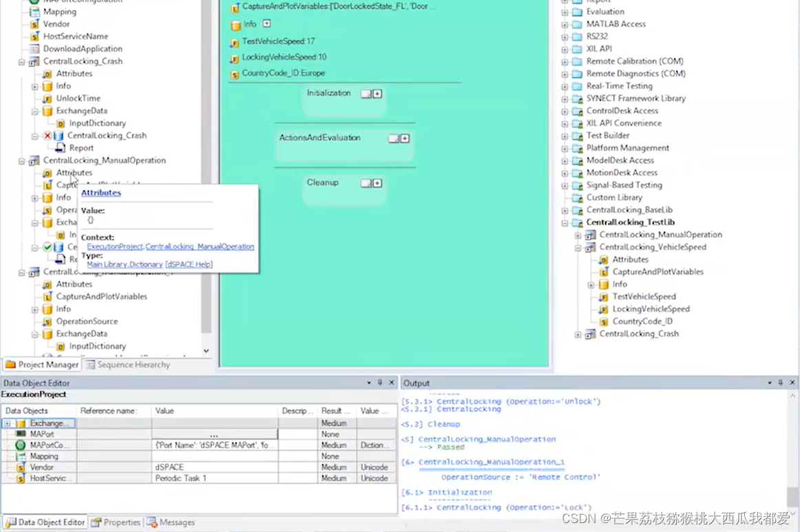
Task: Click the CountryCode_ID:Europe icon in sequence view
Action: (x=234, y=74)
